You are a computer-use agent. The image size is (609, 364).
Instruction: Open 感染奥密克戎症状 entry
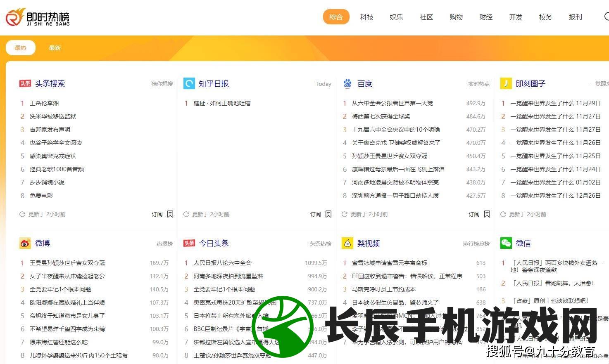click(53, 156)
